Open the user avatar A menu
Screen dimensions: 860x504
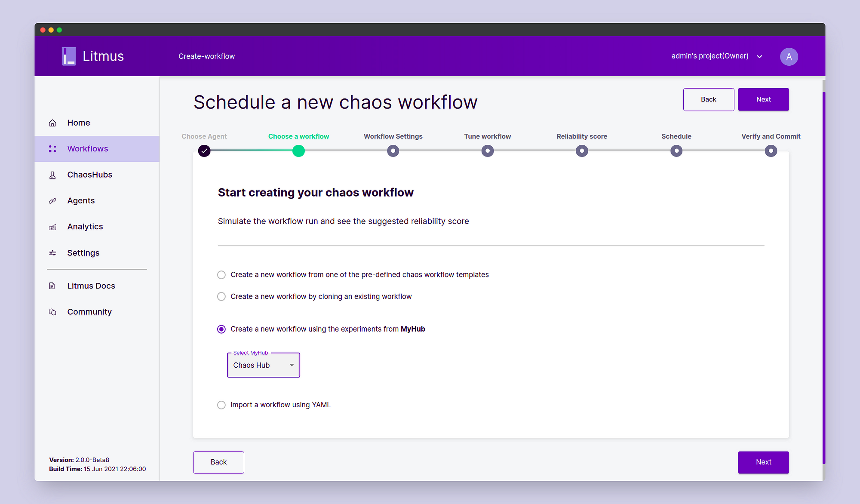(789, 57)
